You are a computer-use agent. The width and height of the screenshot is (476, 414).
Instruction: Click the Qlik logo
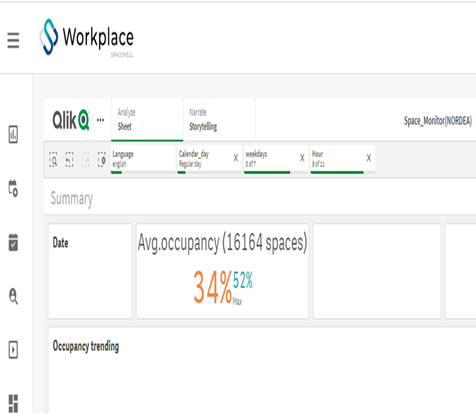(71, 120)
